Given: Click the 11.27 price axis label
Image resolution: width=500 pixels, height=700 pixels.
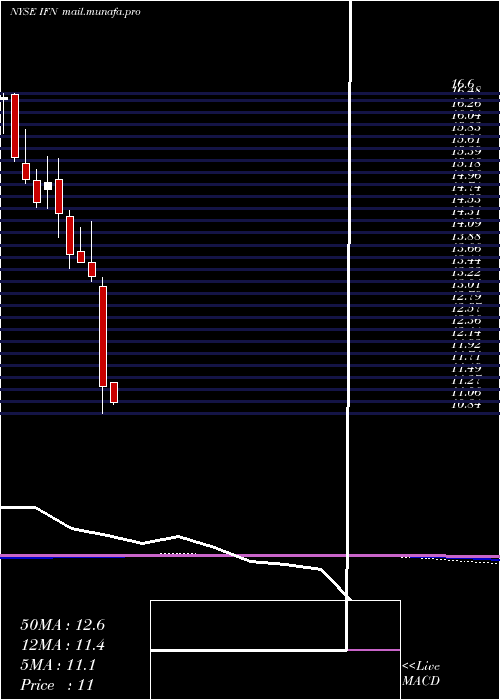Looking at the screenshot, I should pos(466,381).
